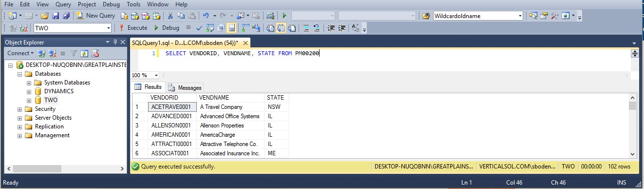Pin the Object Explorer panel

(115, 42)
